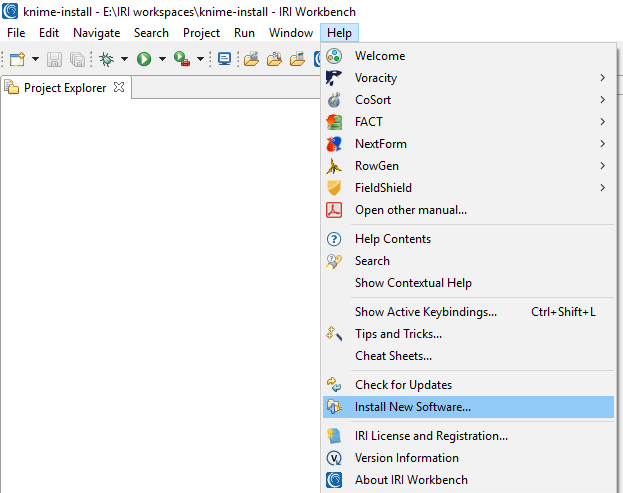
Task: Click the Check for Updates icon
Action: 334,385
